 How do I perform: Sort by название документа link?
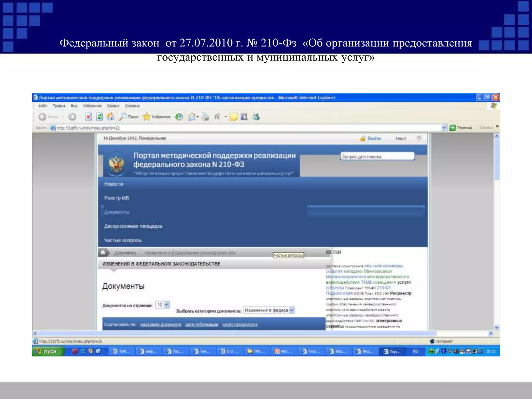(161, 324)
